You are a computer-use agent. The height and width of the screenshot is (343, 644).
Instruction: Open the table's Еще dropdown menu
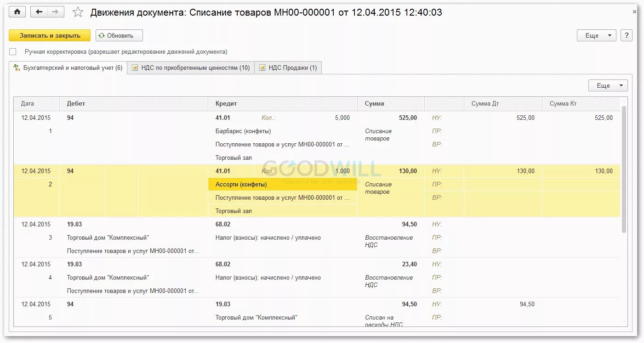(608, 85)
